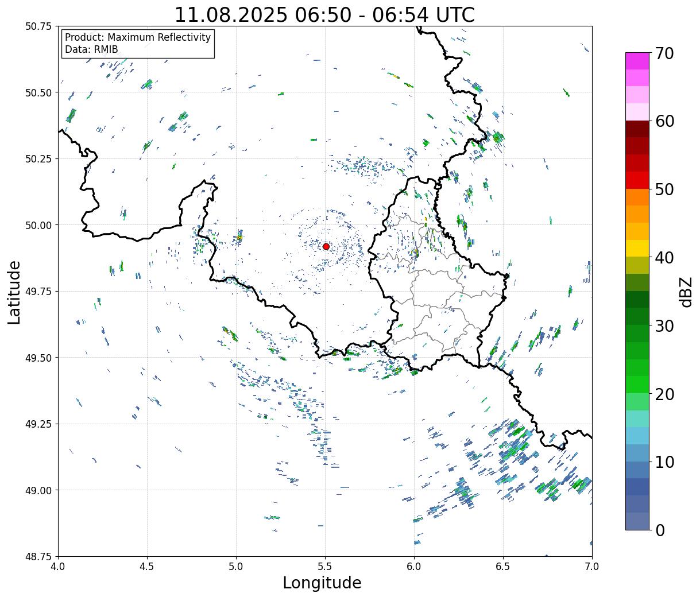Click colorbar tick label 10
The image size is (700, 597).
(664, 462)
